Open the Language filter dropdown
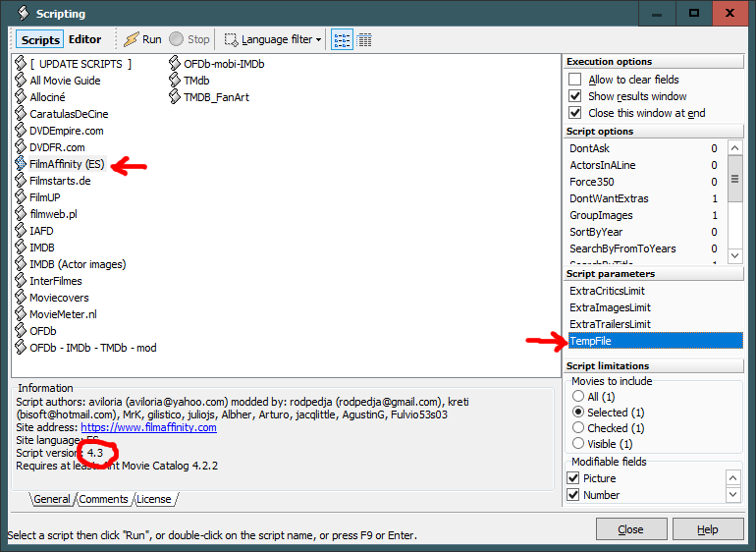 point(273,39)
